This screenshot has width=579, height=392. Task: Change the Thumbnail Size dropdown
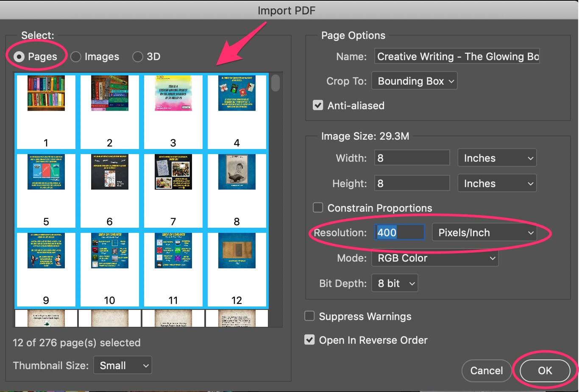pyautogui.click(x=122, y=365)
